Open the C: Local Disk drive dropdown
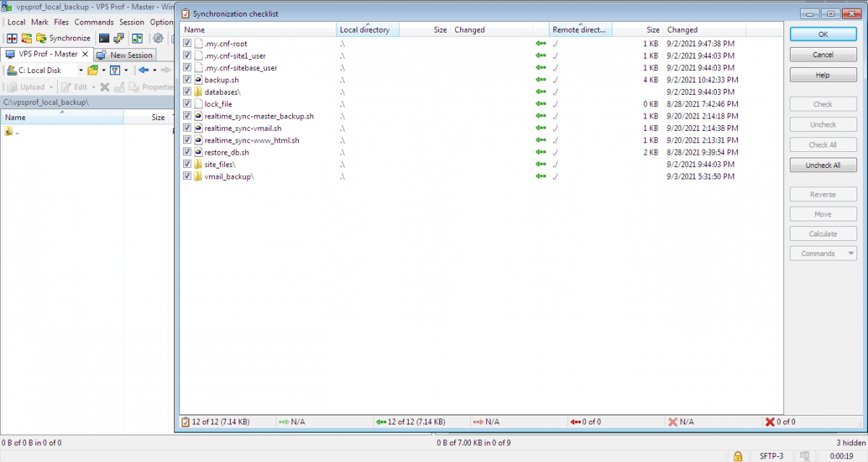 (x=81, y=70)
